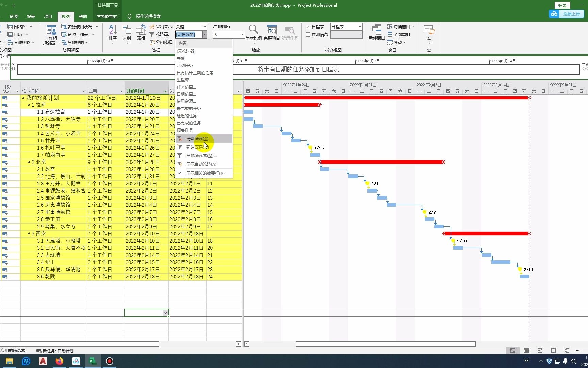The height and width of the screenshot is (368, 588).
Task: Open Firefox from the taskbar
Action: click(60, 361)
